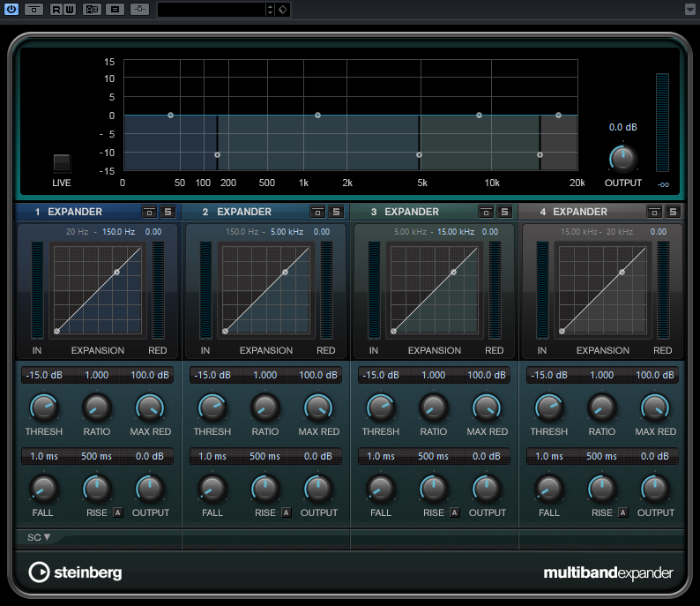The height and width of the screenshot is (606, 700).
Task: Activate side-chain input icon in the toolbar
Action: coord(139,9)
